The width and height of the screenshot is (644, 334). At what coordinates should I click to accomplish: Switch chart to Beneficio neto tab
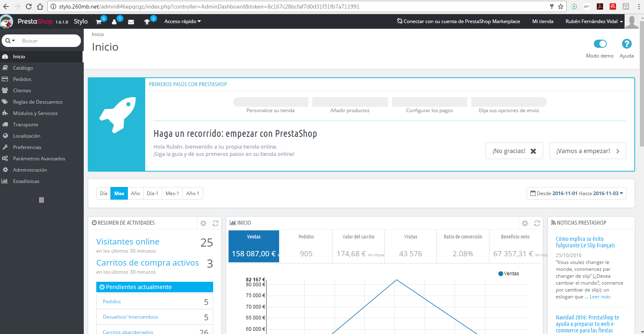pos(515,246)
